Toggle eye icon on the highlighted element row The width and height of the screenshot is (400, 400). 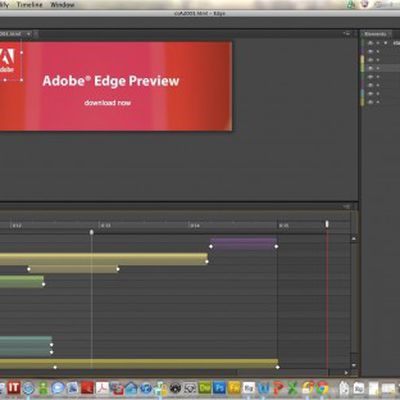tap(370, 68)
